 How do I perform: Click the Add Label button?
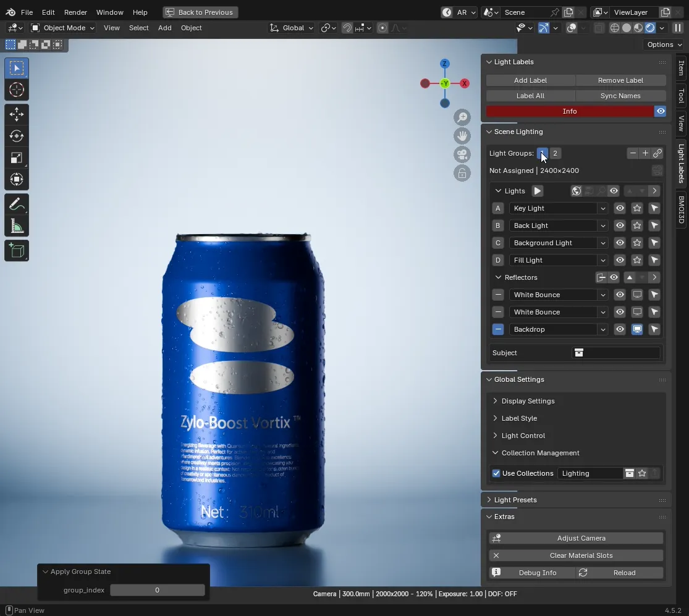tap(530, 80)
